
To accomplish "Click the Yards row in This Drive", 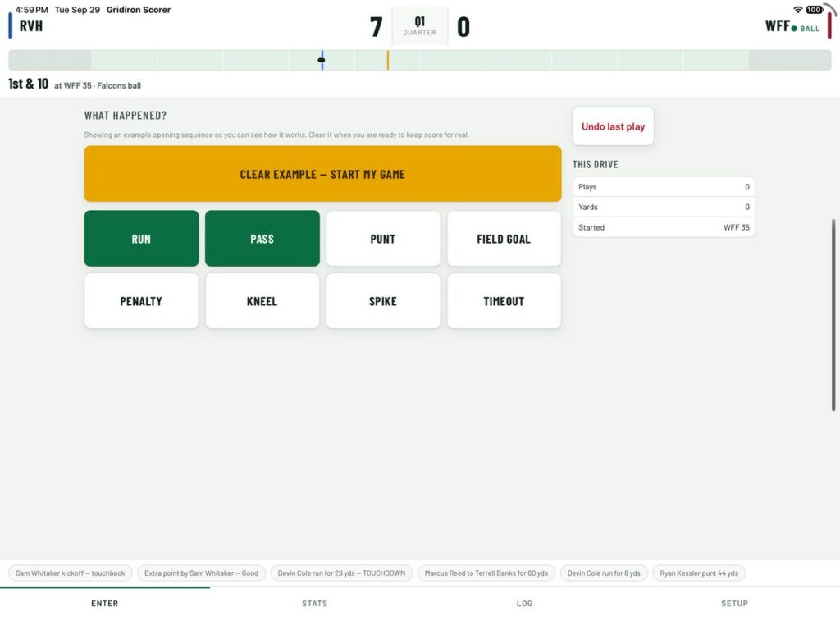I will pos(664,207).
